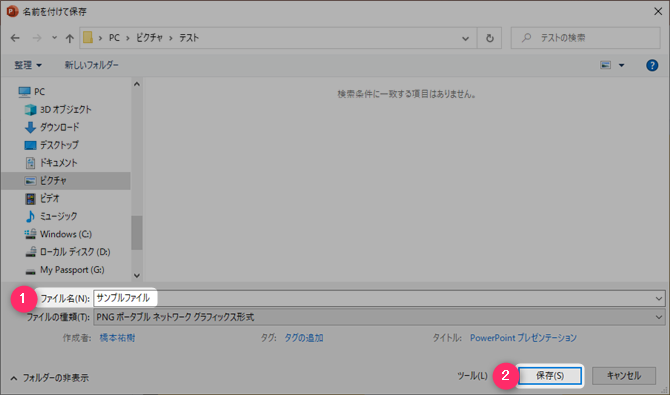Screen dimensions: 670x395
Task: Click the forward navigation arrow
Action: coord(37,38)
